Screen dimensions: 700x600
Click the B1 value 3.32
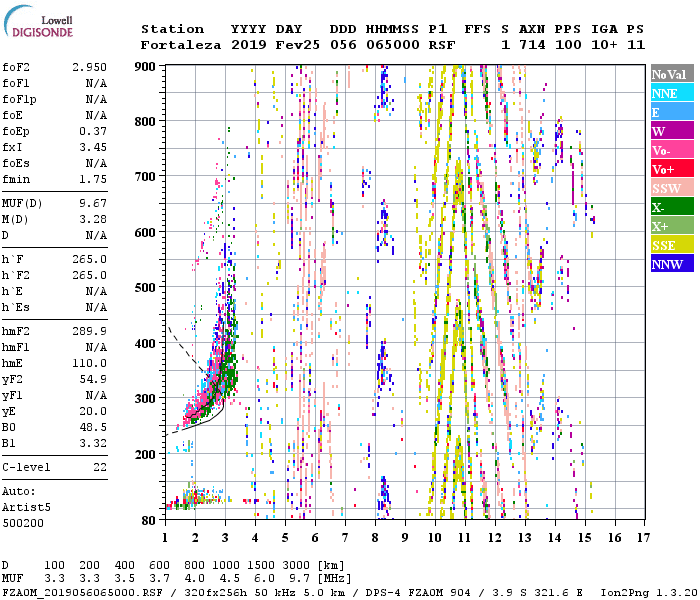(x=93, y=444)
